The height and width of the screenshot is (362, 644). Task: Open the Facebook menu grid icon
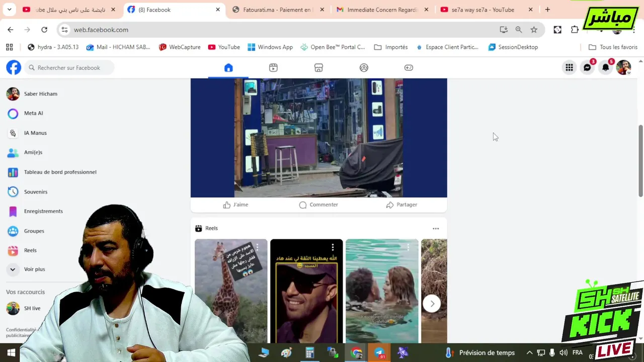(569, 67)
